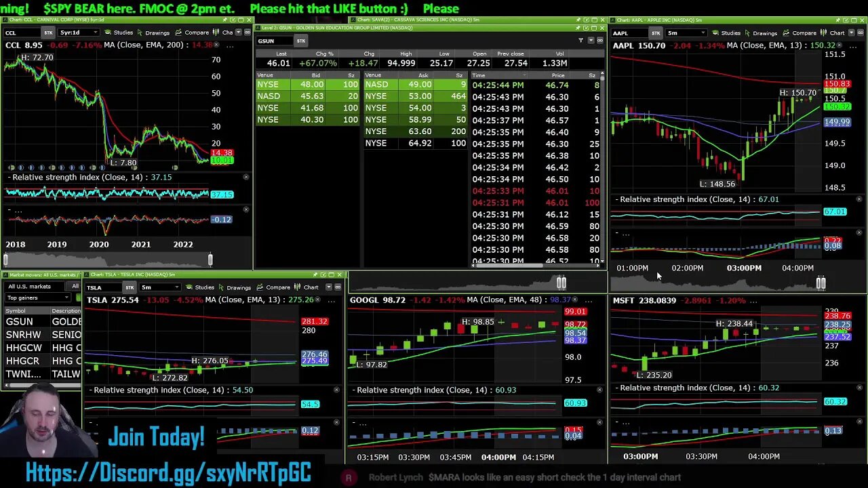Click the GSUN symbol field in Level 2 window
The height and width of the screenshot is (488, 868).
[x=274, y=41]
